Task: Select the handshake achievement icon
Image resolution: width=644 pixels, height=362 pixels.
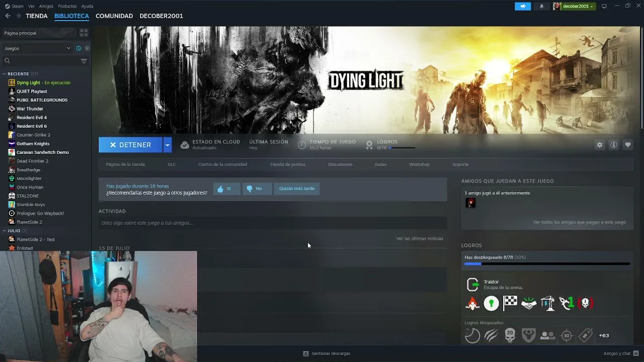Action: coord(529,303)
